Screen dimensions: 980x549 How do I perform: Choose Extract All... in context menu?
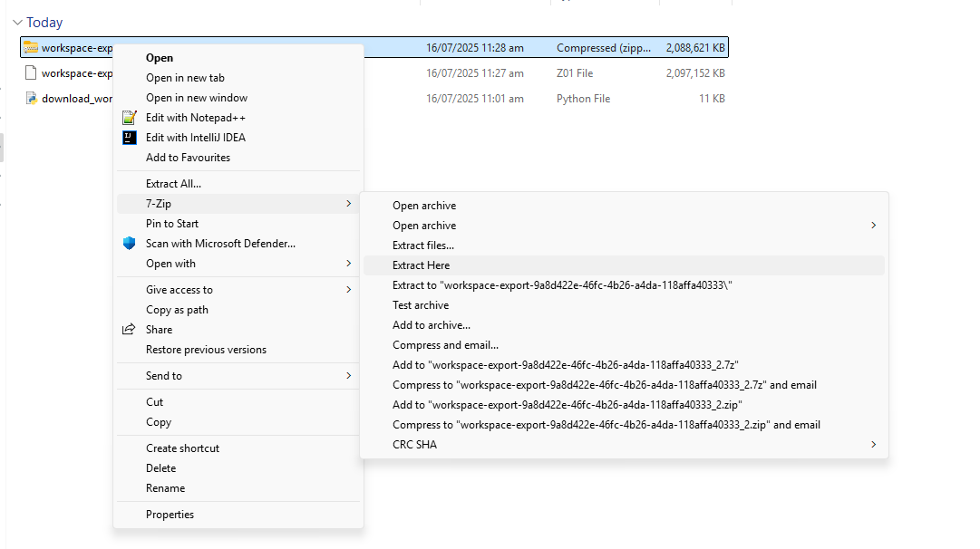click(173, 184)
